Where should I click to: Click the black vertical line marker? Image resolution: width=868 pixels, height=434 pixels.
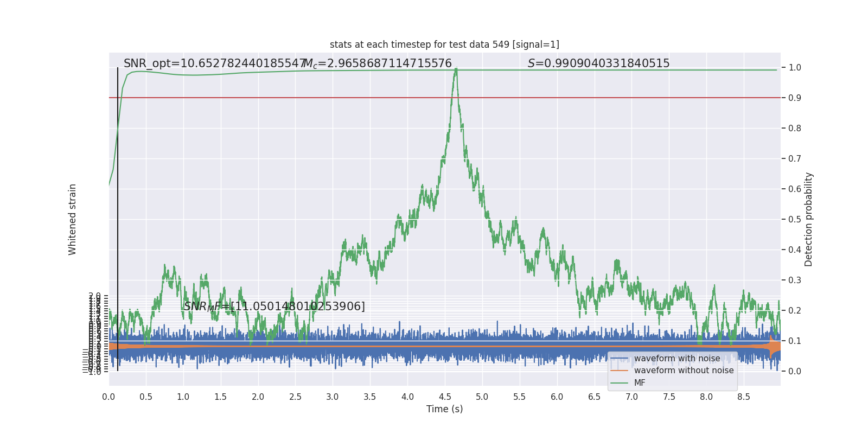118,219
